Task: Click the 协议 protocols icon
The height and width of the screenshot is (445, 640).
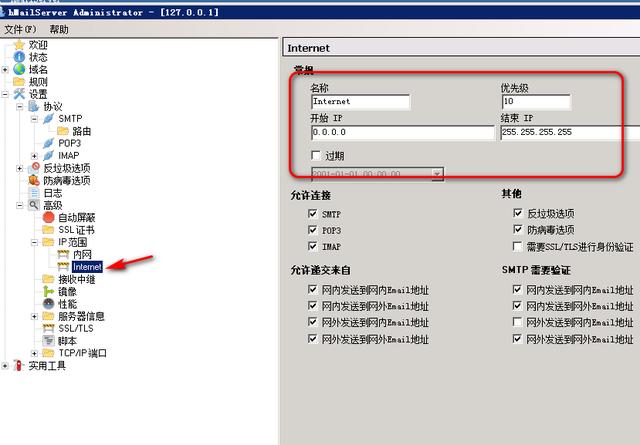Action: tap(34, 107)
